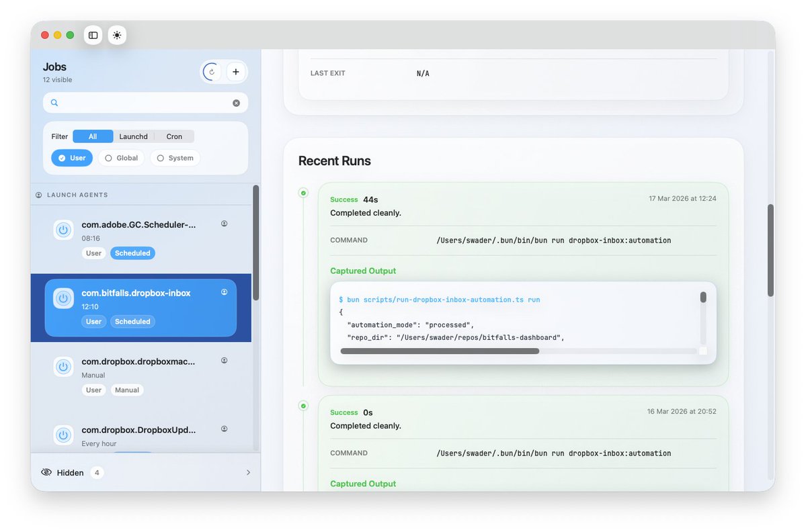Click the Hidden count badge 4
Viewport: 806px width, 532px height.
(97, 472)
